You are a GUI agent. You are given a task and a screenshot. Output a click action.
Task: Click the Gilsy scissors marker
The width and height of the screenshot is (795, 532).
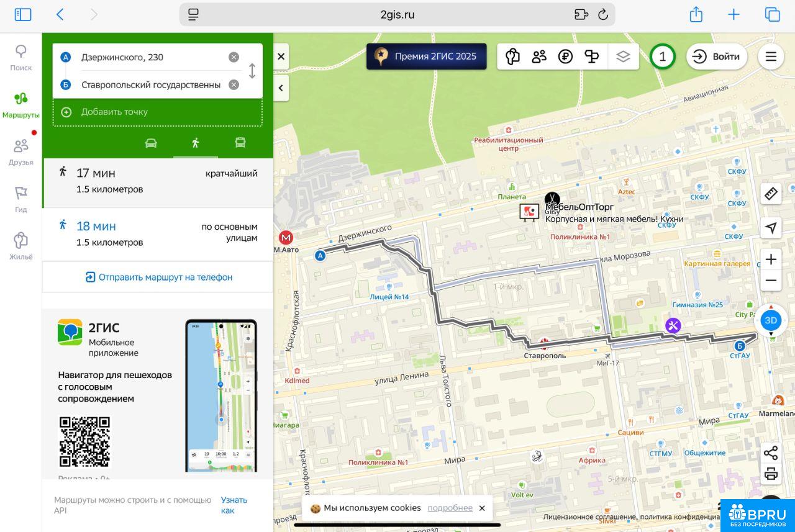[x=552, y=200]
